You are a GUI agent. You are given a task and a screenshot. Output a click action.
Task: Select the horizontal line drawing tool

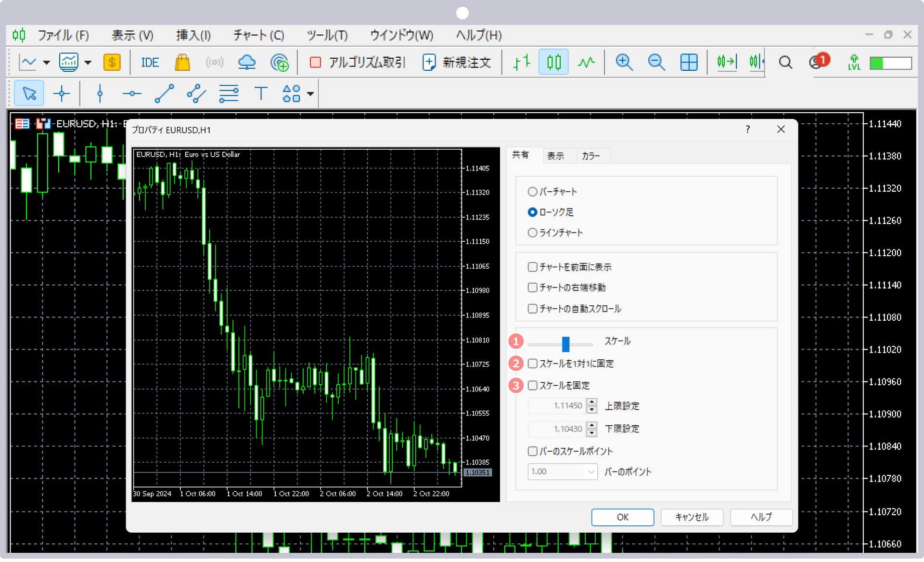pos(132,93)
